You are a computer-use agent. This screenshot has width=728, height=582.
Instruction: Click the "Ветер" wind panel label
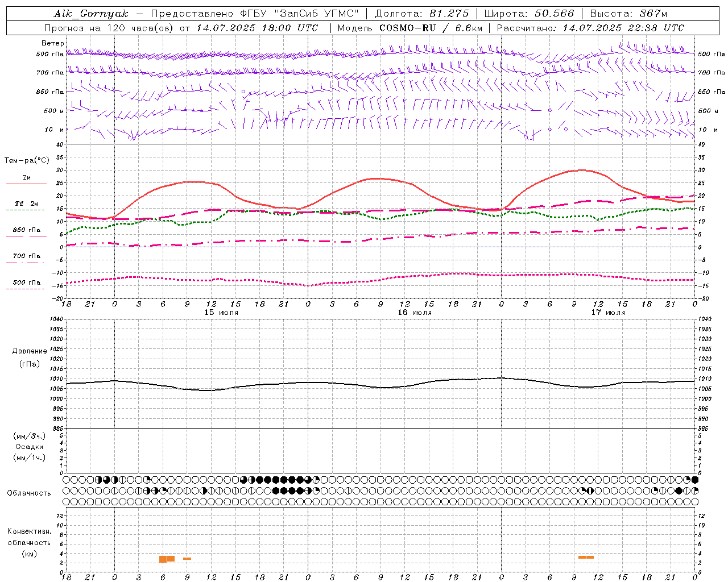tap(53, 43)
